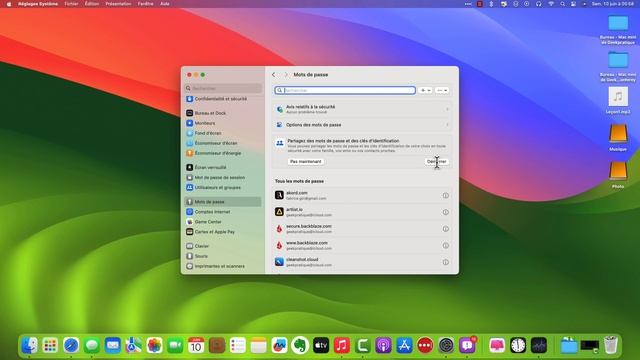Image resolution: width=640 pixels, height=360 pixels.
Task: Open Bluetooth status in the menu bar
Action: 491,4
